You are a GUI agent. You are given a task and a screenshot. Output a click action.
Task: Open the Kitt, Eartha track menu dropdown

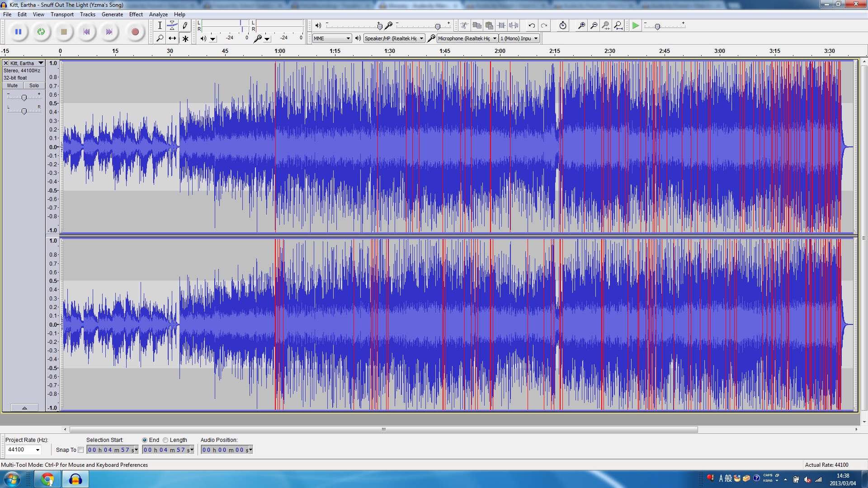[41, 63]
